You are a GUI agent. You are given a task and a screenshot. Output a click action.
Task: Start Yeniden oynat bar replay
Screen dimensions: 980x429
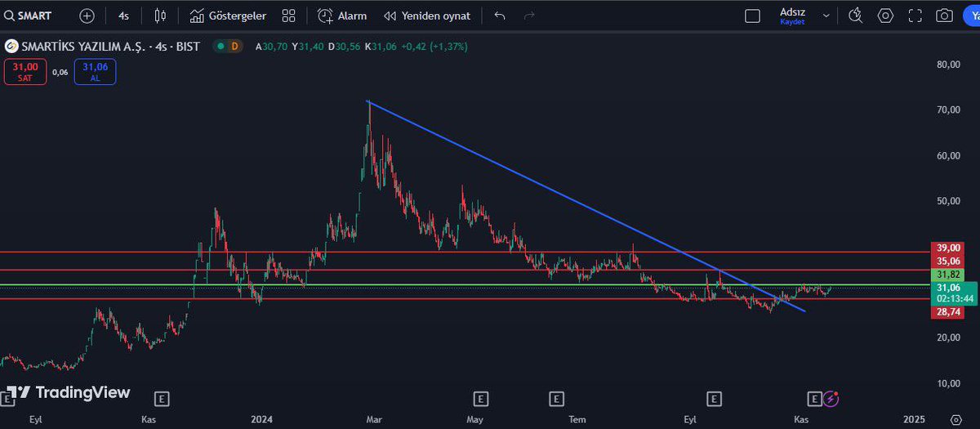tap(427, 16)
